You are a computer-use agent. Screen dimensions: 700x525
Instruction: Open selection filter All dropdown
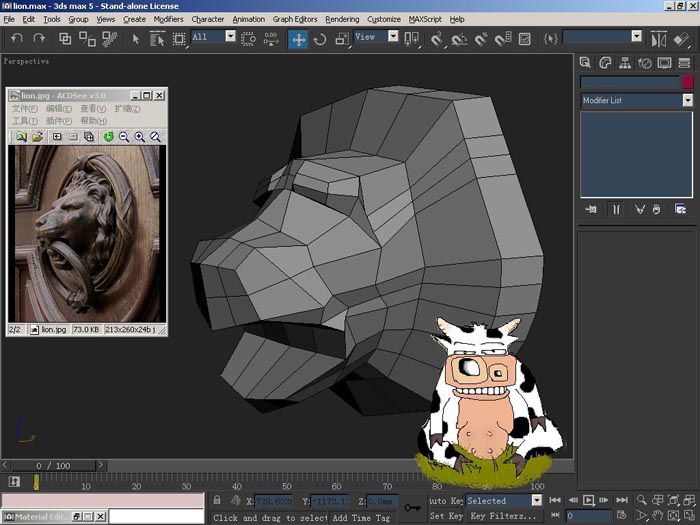point(230,36)
